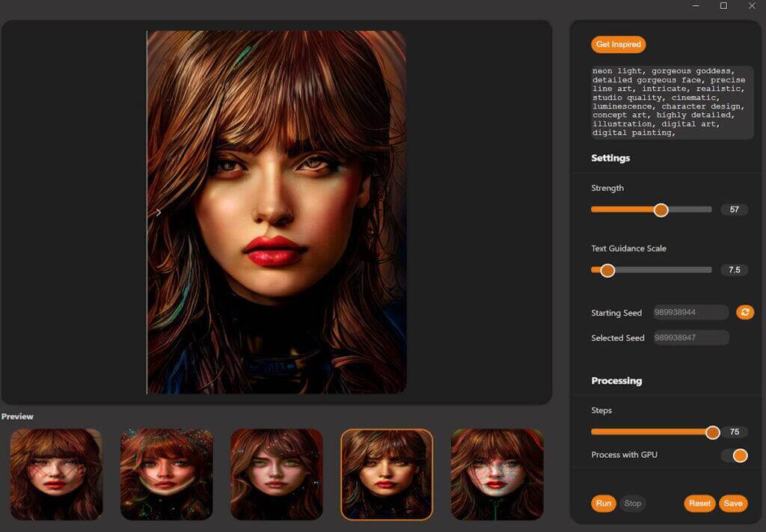
Task: Click the chevron arrow beside the main image
Action: click(x=158, y=213)
